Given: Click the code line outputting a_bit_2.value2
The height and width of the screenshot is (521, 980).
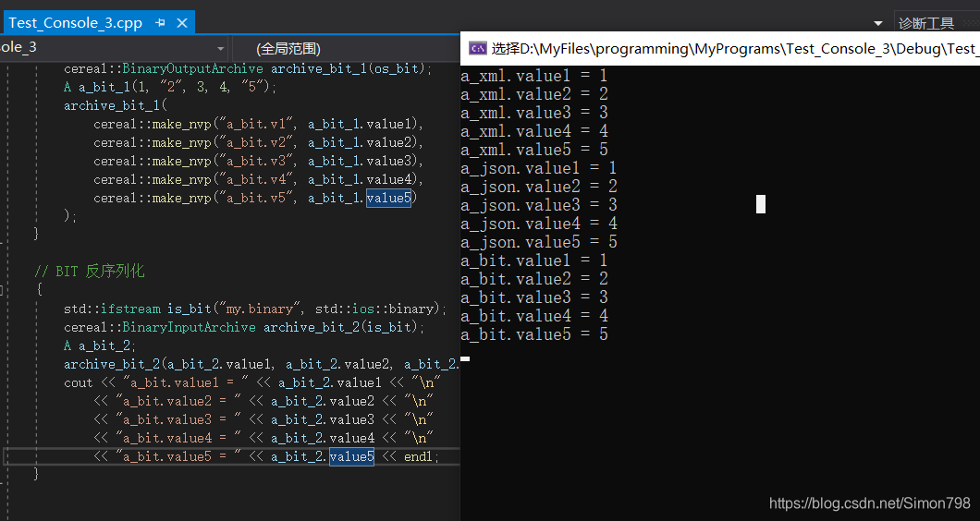Looking at the screenshot, I should click(263, 401).
